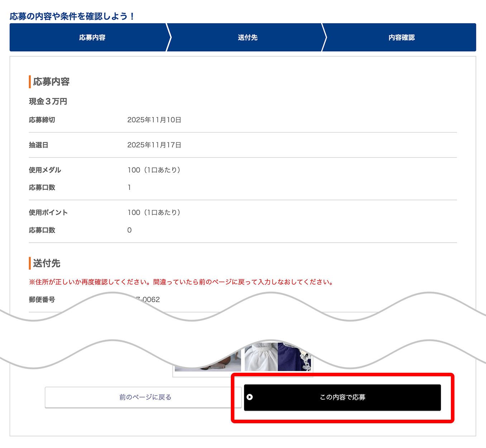486x448 pixels.
Task: Select the application deadline date 2025年11月10日
Action: pyautogui.click(x=154, y=120)
